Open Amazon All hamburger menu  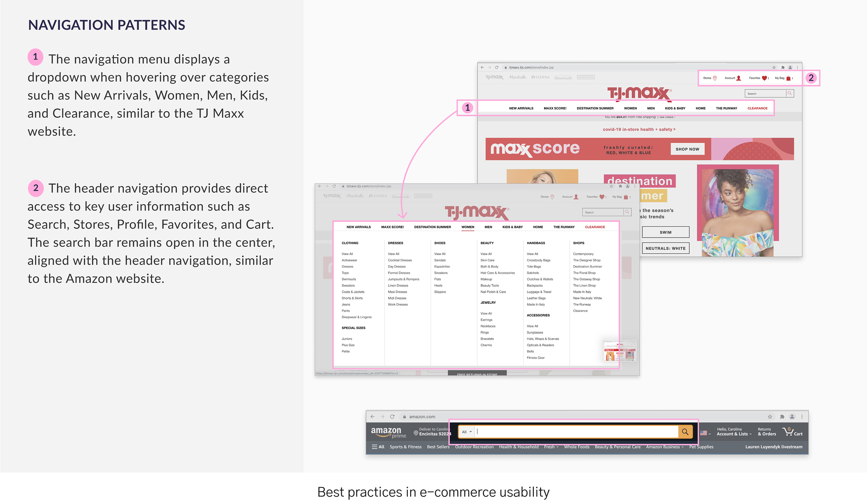click(378, 447)
